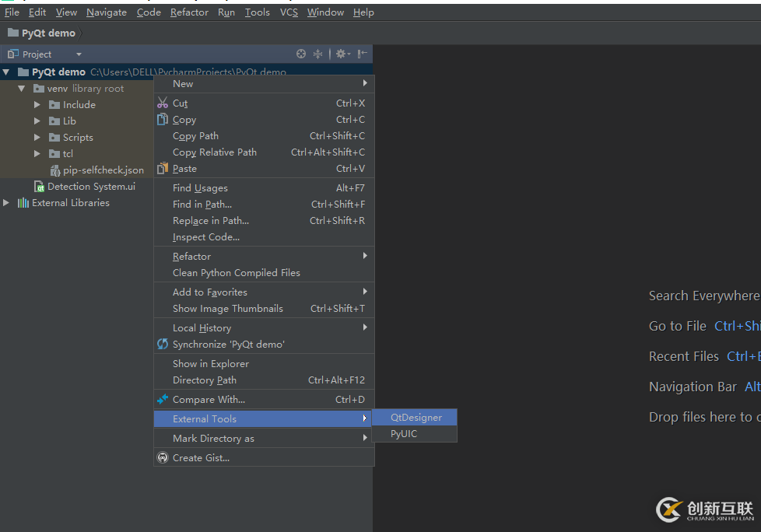Click the Compare With arrows icon
This screenshot has width=761, height=532.
coord(163,400)
